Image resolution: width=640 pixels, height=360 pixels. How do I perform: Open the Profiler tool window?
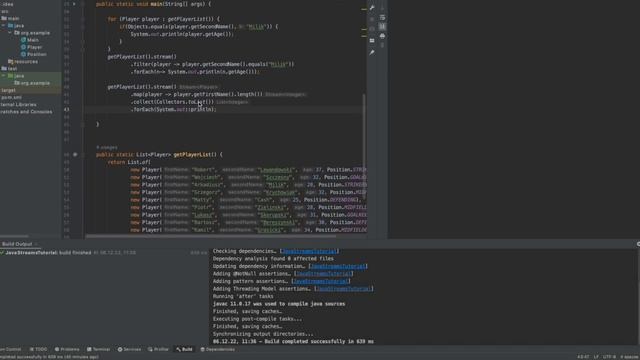pos(158,349)
